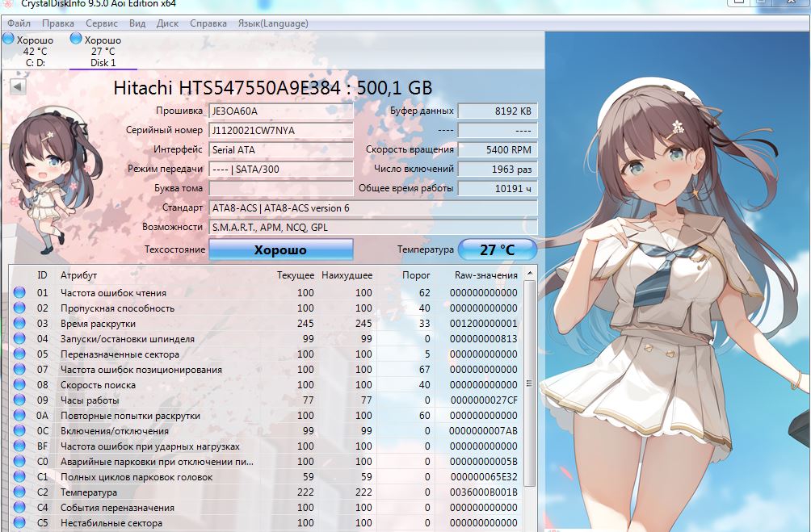The image size is (811, 532).
Task: Click the serial number field
Action: click(280, 130)
